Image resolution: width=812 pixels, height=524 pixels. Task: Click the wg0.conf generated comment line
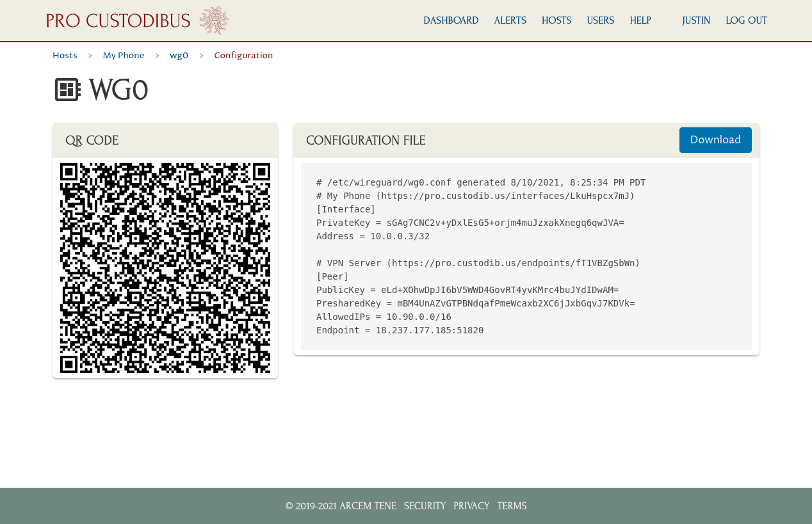pos(481,182)
